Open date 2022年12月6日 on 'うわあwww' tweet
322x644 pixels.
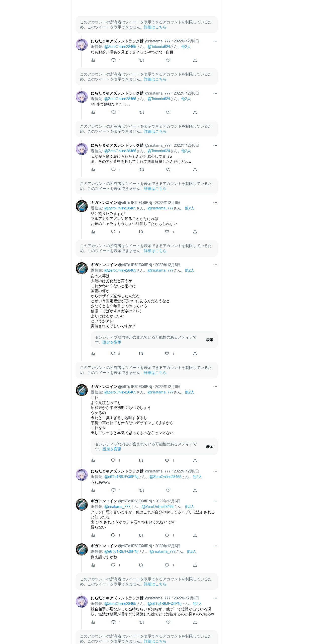tap(186, 471)
